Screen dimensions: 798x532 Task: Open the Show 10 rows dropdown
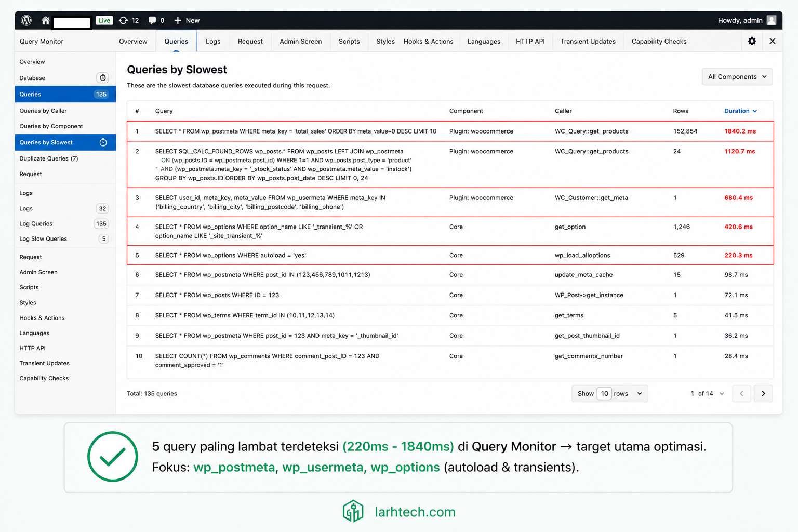click(609, 393)
